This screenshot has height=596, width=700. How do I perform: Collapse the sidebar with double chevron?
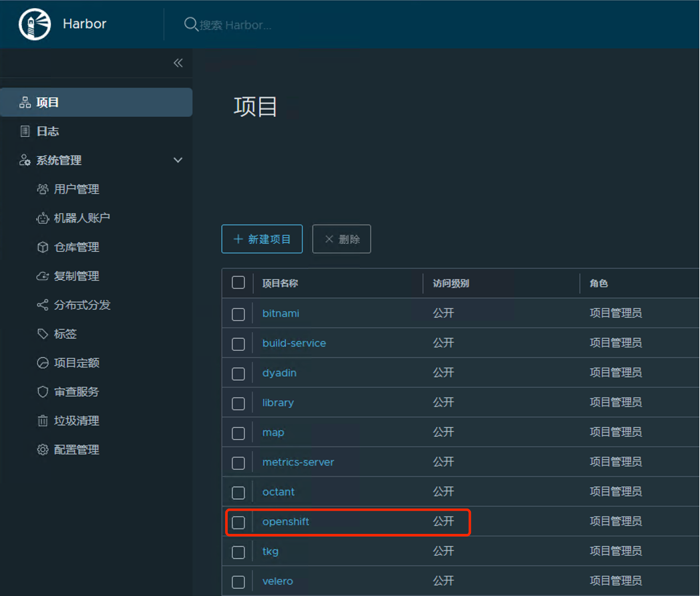[x=178, y=63]
